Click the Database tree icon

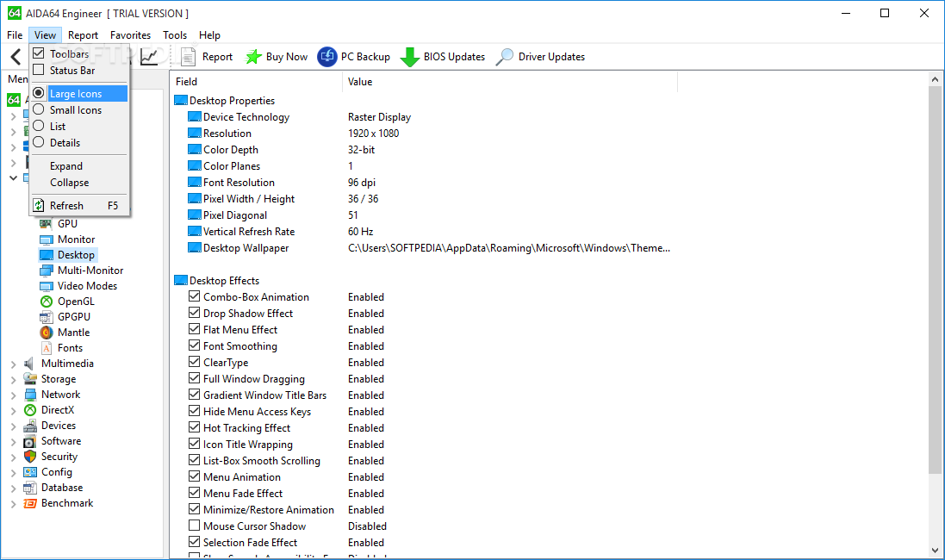point(30,488)
